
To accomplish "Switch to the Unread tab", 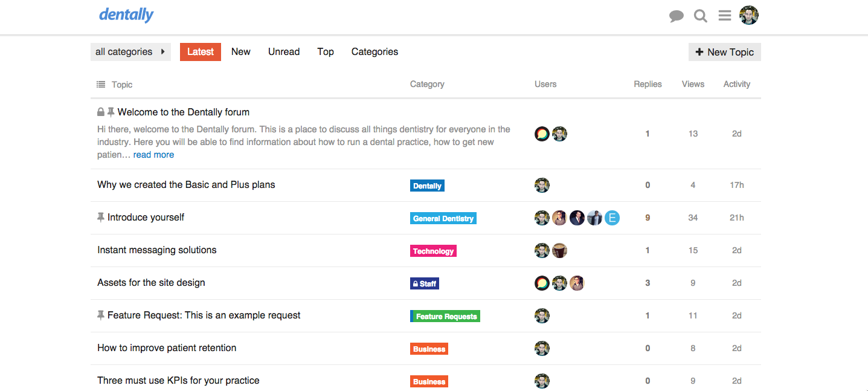I will 284,52.
